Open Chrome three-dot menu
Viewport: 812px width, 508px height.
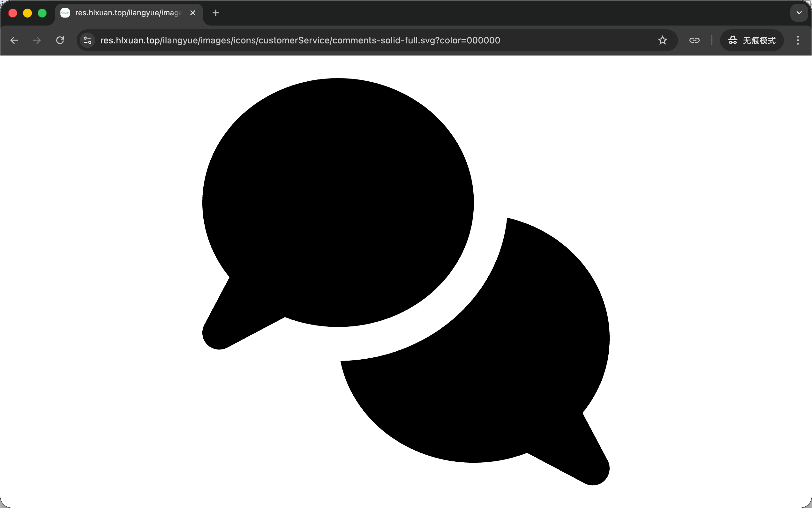coord(798,40)
